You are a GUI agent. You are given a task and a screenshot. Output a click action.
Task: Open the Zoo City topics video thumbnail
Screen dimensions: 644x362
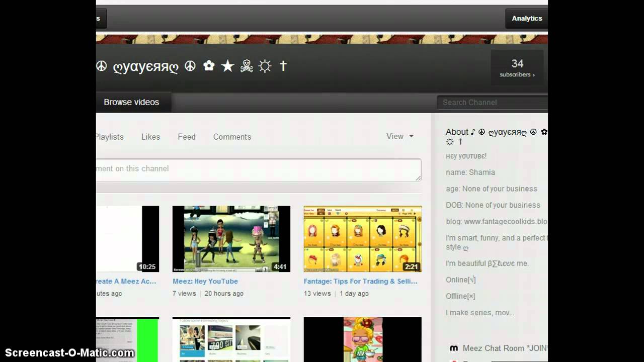click(x=231, y=339)
